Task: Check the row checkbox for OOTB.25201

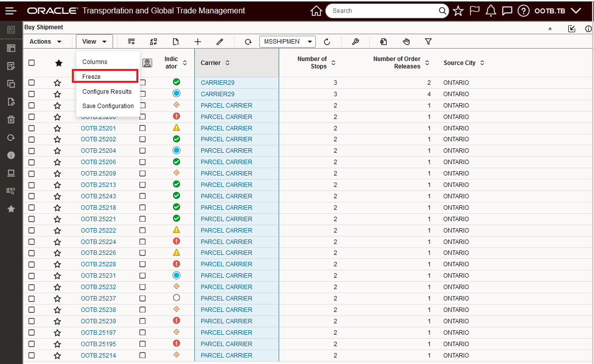Action: [x=31, y=128]
